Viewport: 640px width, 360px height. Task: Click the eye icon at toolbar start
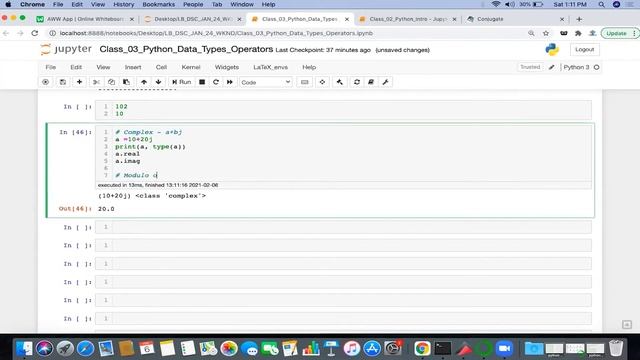46,82
